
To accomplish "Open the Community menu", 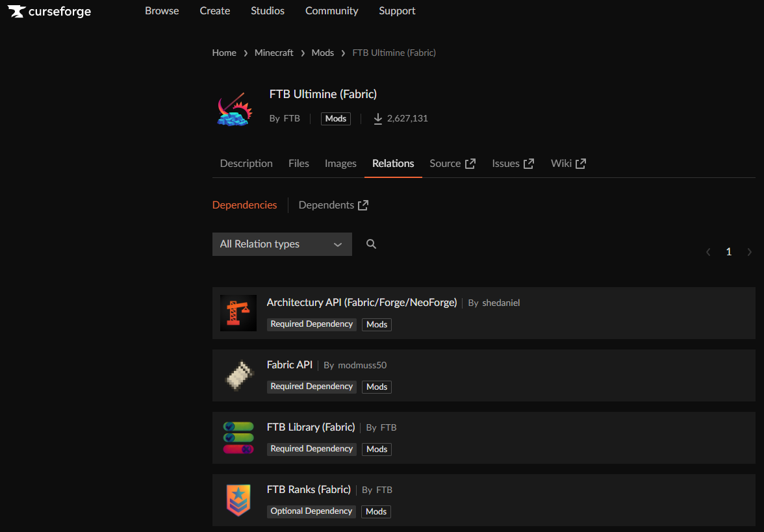I will click(331, 11).
